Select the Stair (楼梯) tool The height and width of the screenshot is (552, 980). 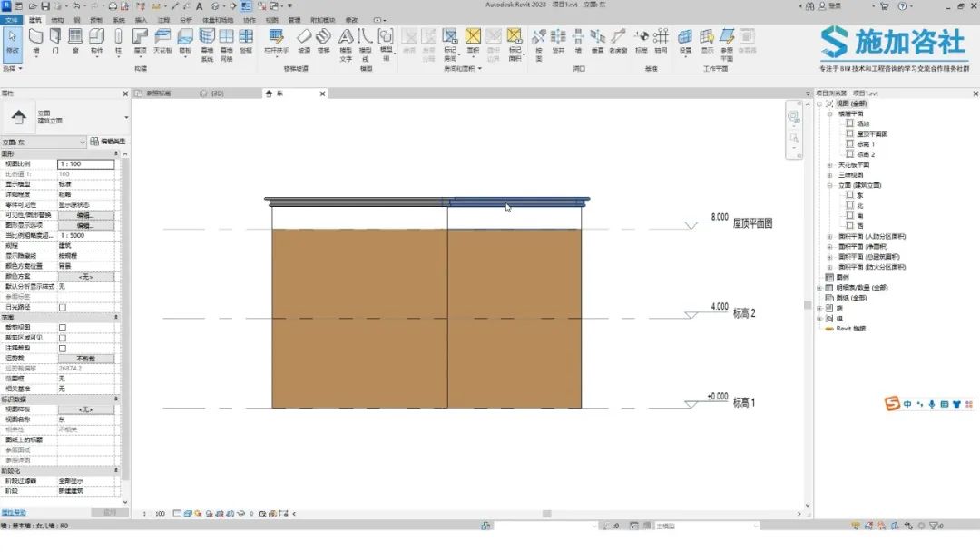[x=324, y=41]
